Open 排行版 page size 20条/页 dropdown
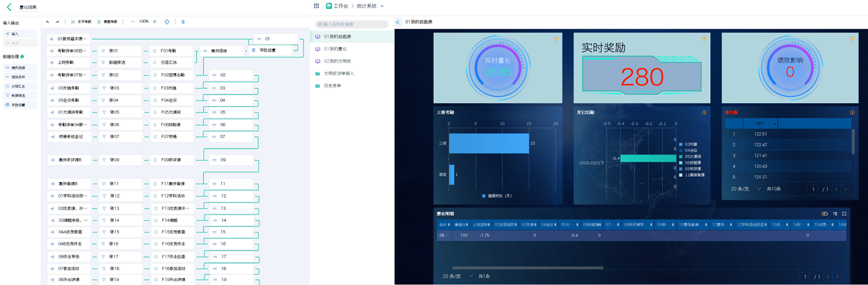 pyautogui.click(x=746, y=189)
